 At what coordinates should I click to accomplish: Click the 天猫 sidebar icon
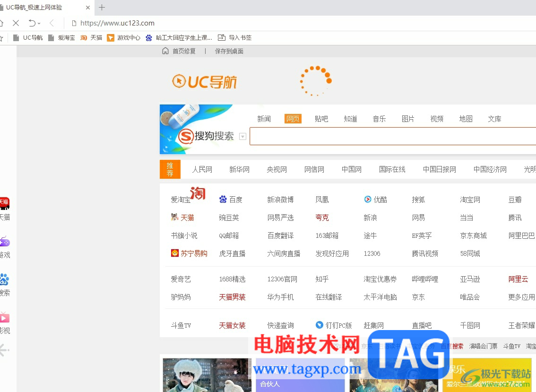click(4, 209)
